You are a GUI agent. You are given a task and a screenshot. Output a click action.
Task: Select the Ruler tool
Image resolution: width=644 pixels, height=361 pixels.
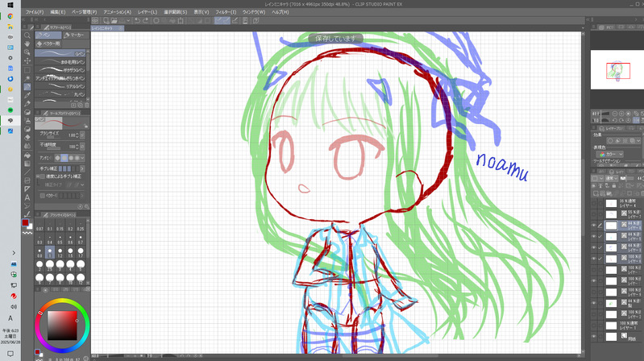pyautogui.click(x=27, y=189)
